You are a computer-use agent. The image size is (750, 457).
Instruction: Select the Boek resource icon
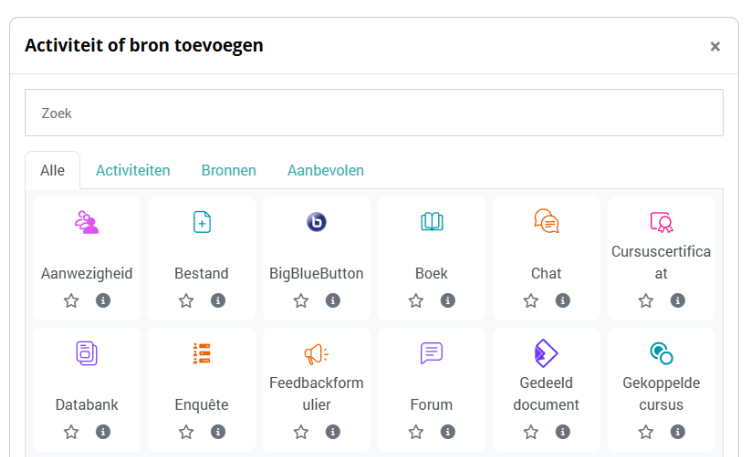(x=431, y=222)
